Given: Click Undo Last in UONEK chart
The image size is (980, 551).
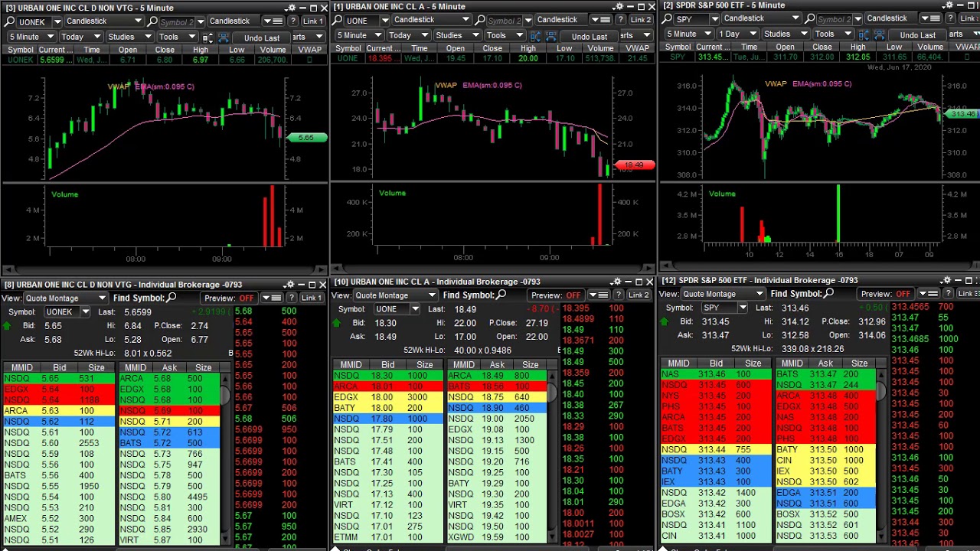Looking at the screenshot, I should pos(261,38).
